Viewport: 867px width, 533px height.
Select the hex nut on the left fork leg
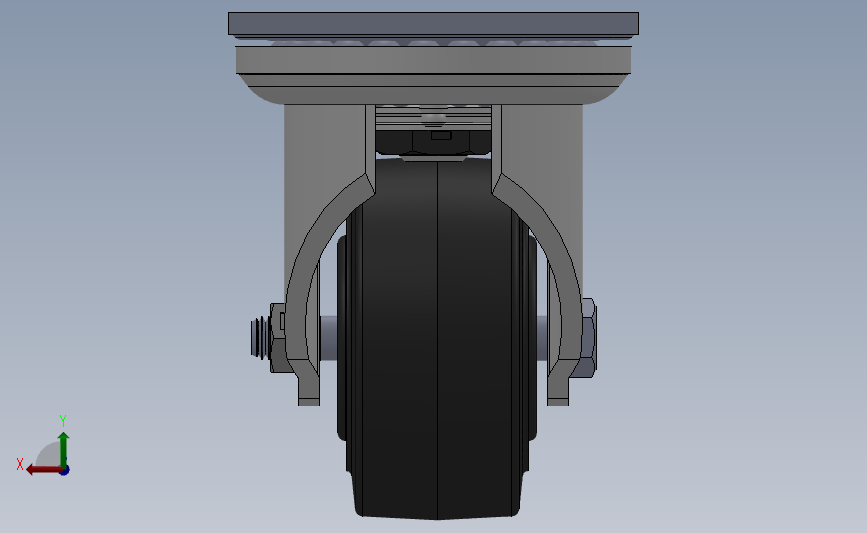277,337
